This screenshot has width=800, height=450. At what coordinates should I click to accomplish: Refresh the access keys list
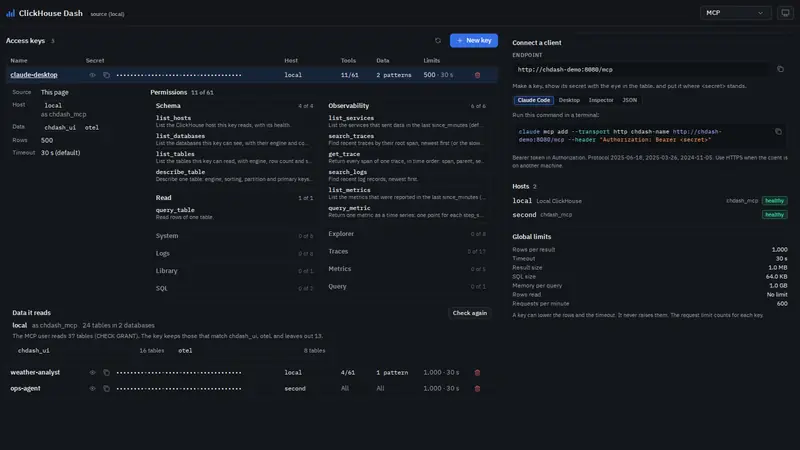438,40
